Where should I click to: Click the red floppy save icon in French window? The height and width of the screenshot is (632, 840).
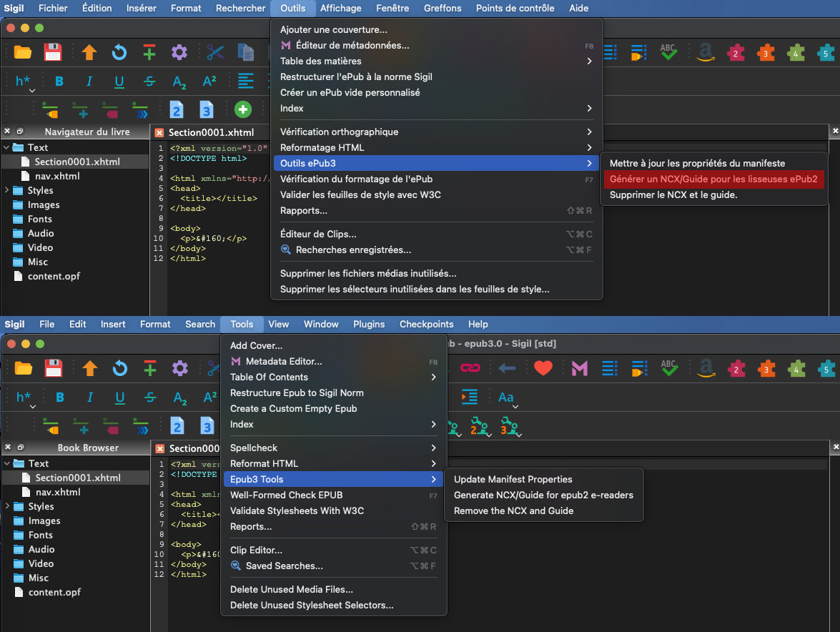point(53,52)
